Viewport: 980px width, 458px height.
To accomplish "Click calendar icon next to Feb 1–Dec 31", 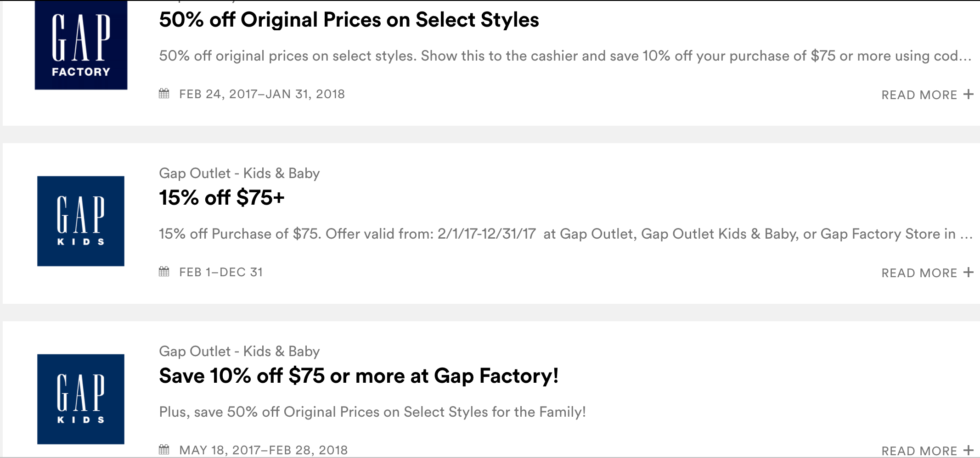I will [x=164, y=272].
